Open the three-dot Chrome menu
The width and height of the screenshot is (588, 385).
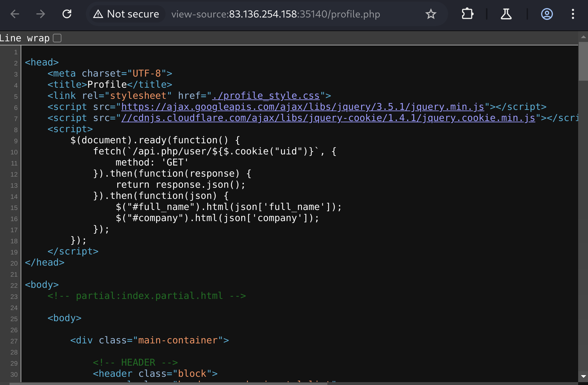(x=573, y=14)
